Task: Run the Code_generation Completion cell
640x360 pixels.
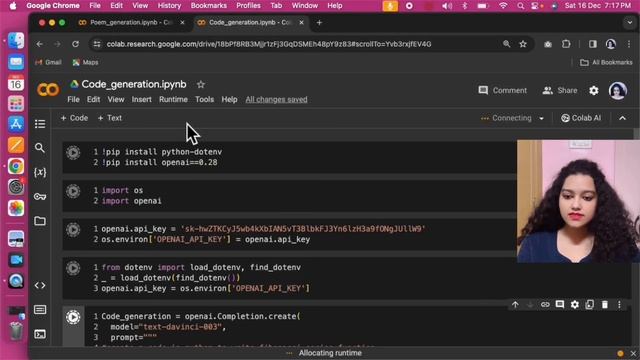Action: click(x=73, y=317)
